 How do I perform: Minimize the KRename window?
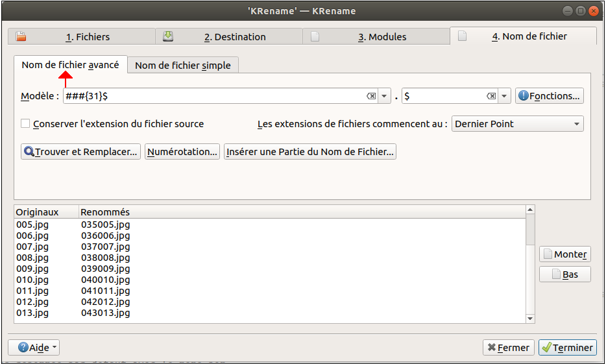pos(567,11)
